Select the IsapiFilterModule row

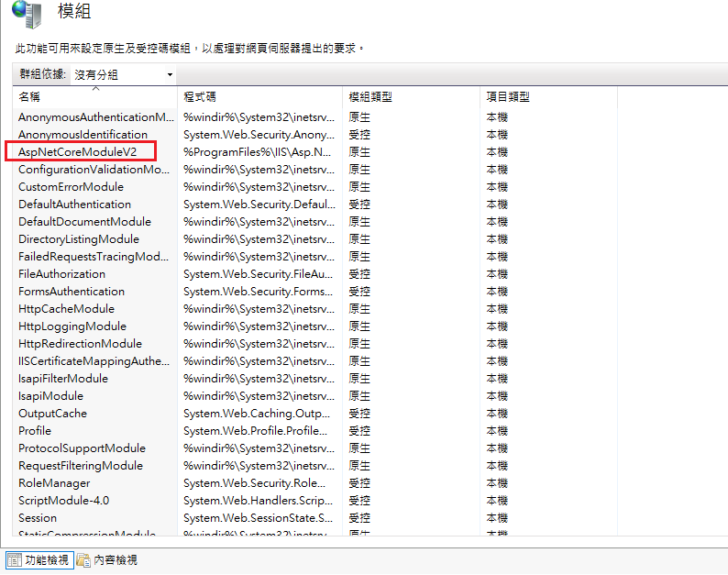coord(63,379)
